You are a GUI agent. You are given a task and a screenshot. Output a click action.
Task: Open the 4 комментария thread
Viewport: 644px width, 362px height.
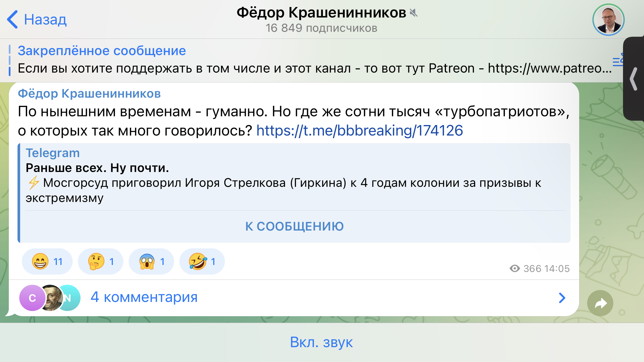point(294,298)
